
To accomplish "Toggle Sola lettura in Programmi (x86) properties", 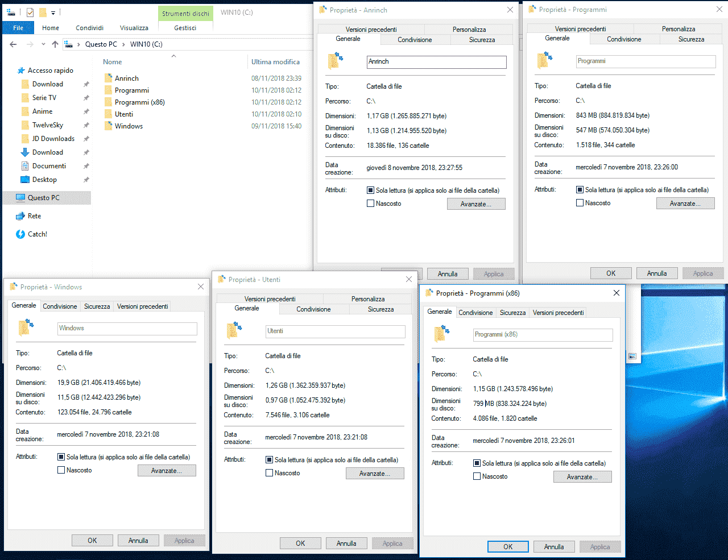I will coord(477,463).
